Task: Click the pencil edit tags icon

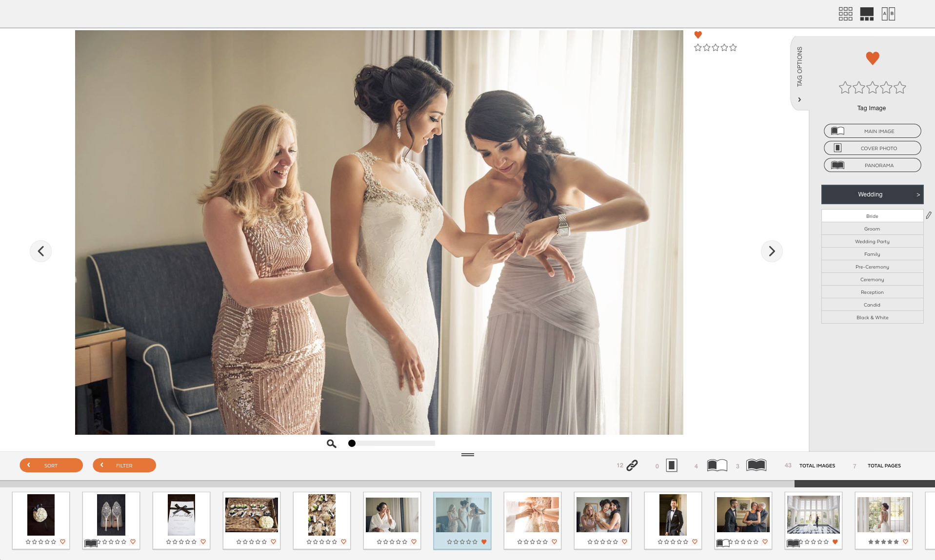Action: click(x=929, y=215)
